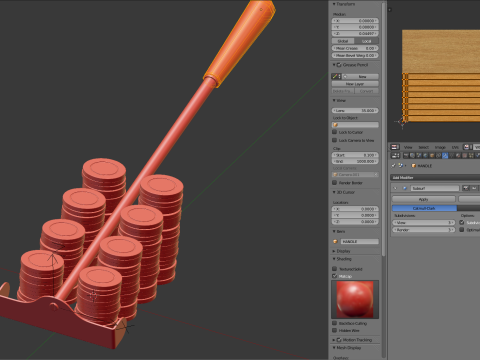Viewport: 480px width, 360px height.
Task: Adjust the Lens value field
Action: (355, 110)
